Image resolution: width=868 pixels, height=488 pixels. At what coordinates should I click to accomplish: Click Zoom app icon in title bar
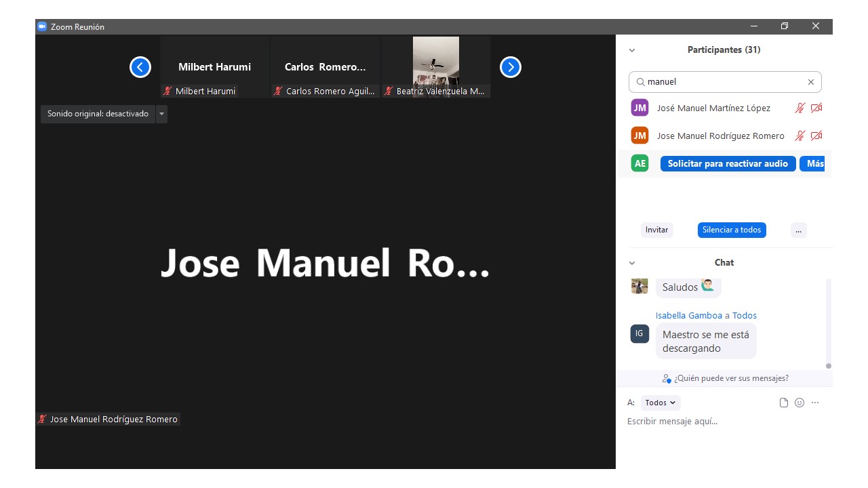[x=41, y=26]
